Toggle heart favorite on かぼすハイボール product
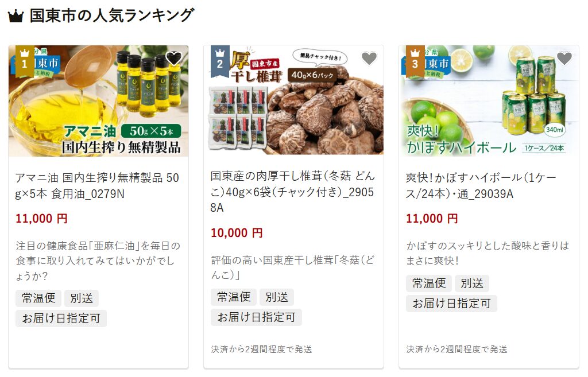 point(564,59)
